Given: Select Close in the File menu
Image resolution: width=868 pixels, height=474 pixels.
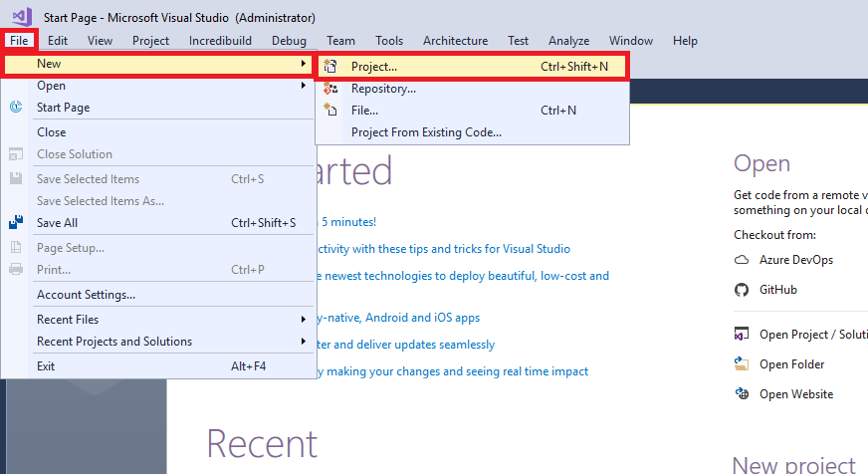Looking at the screenshot, I should pos(158,132).
